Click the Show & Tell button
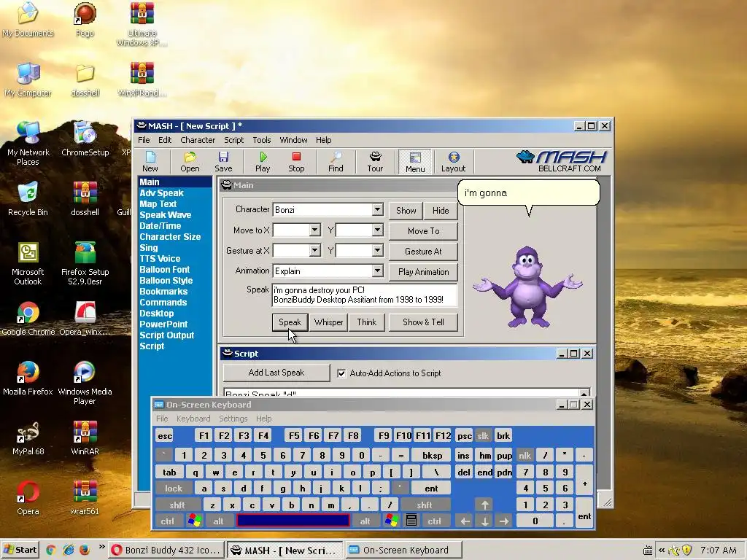Screen dimensions: 747x560 coord(423,322)
